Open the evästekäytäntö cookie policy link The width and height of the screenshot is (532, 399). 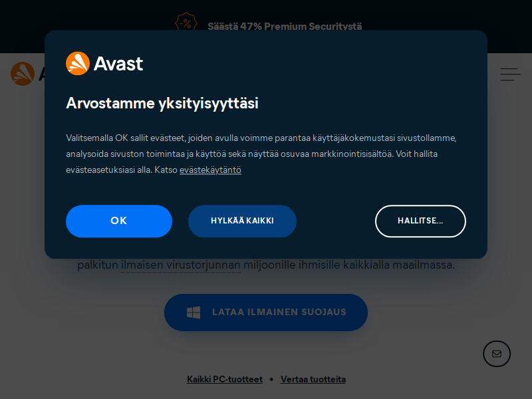210,170
